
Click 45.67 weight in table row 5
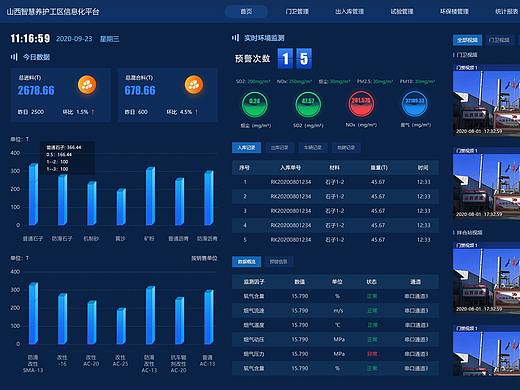point(378,240)
